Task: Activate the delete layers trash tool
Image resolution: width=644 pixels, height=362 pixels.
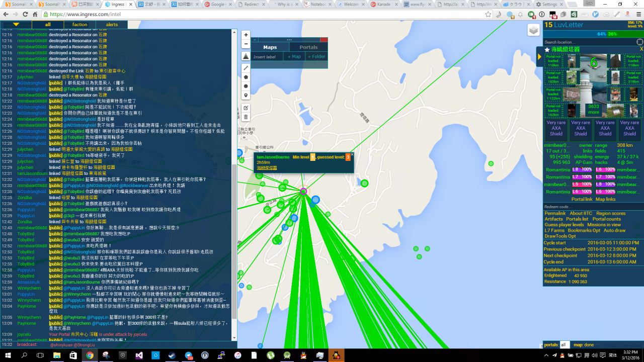Action: 246,117
